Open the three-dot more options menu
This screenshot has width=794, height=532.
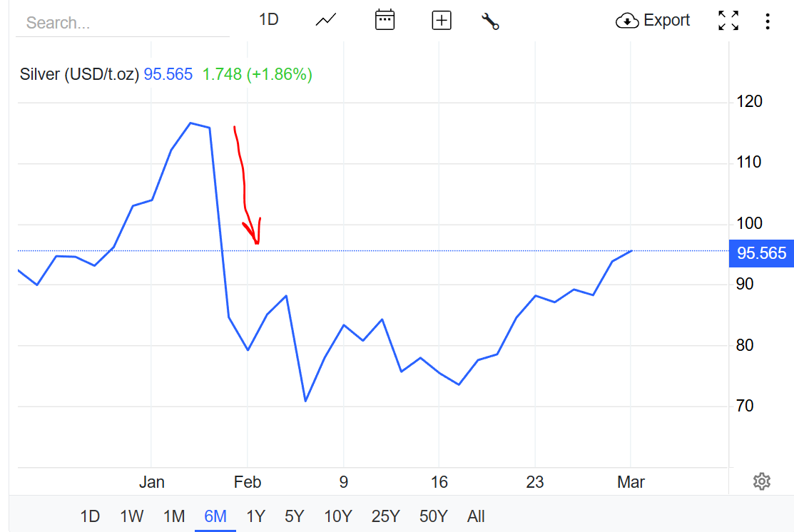tap(768, 21)
